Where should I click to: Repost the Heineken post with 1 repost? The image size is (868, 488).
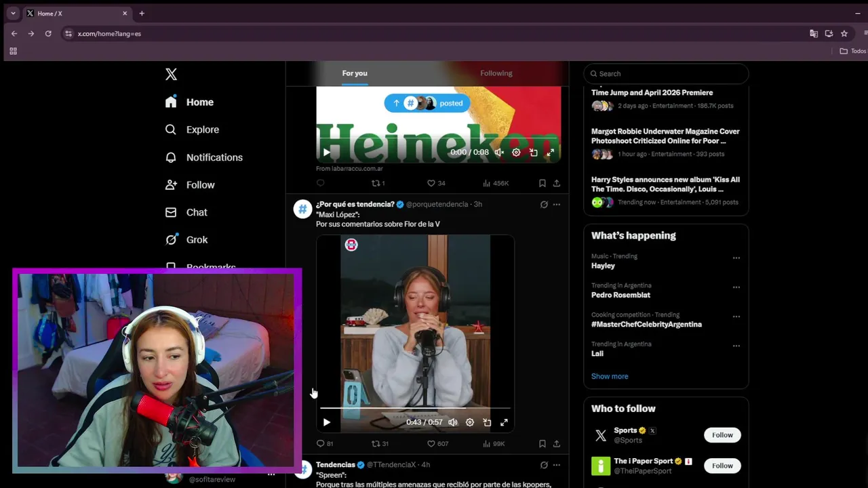pos(378,183)
